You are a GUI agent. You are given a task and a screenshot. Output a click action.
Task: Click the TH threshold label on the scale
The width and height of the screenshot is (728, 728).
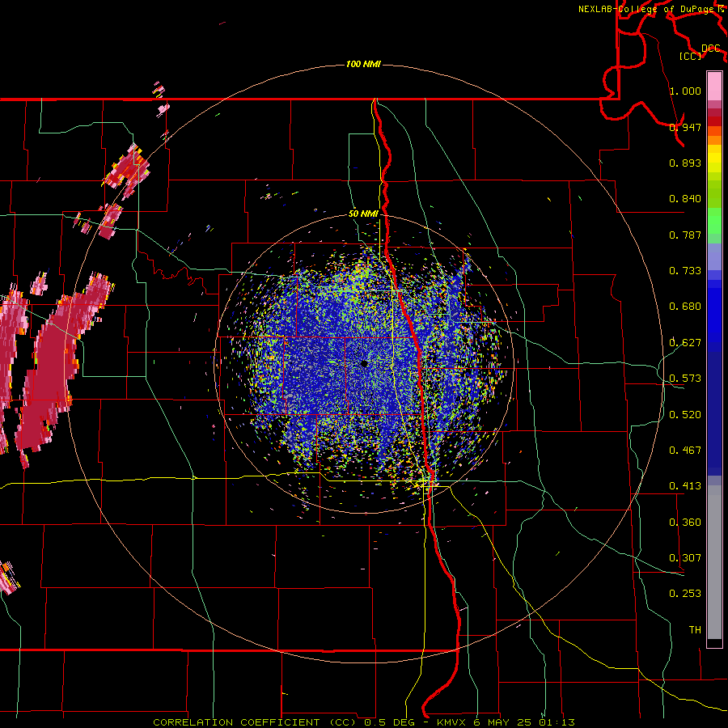point(695,630)
